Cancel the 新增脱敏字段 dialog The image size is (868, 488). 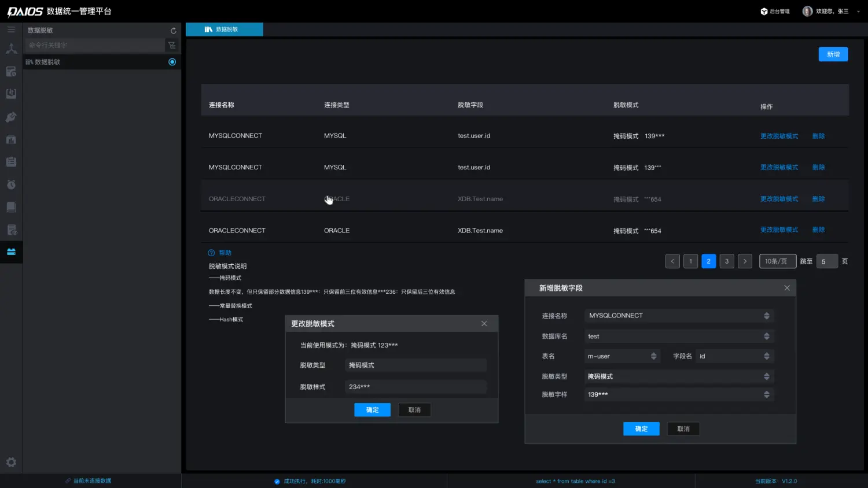pos(683,429)
